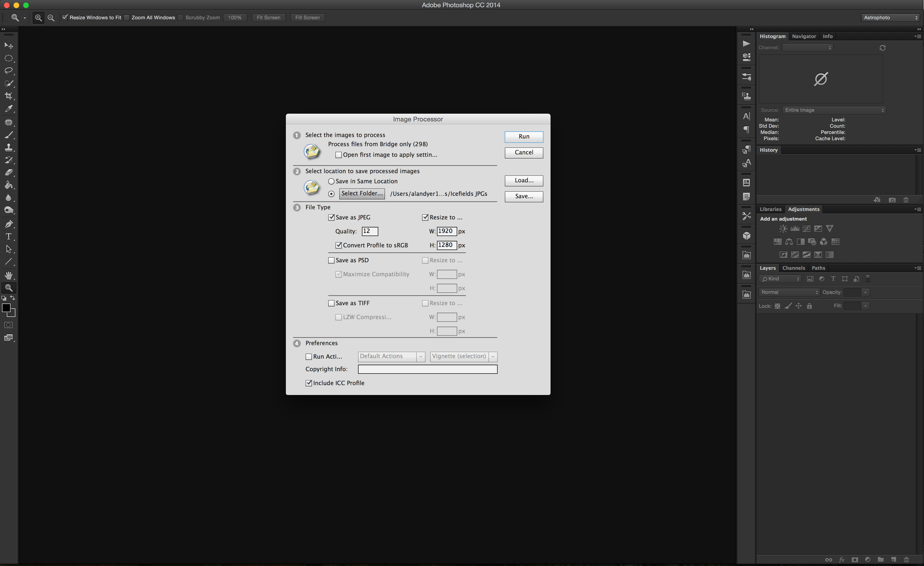The width and height of the screenshot is (924, 566).
Task: Select the Crop tool
Action: (8, 96)
